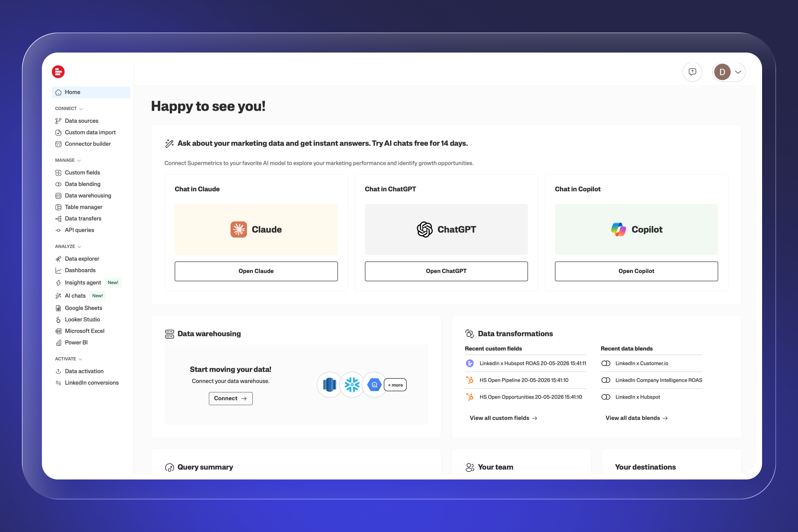The image size is (798, 532).
Task: Click View all data blends link
Action: [x=637, y=418]
